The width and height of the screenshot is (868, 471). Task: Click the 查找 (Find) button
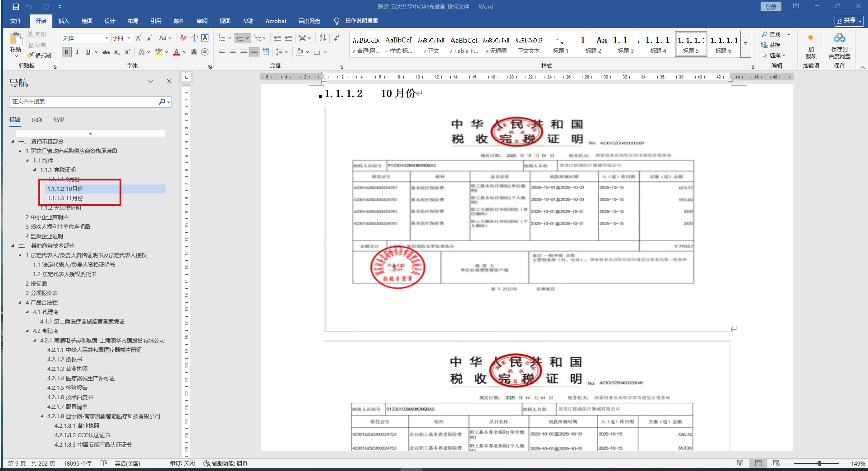coord(771,34)
